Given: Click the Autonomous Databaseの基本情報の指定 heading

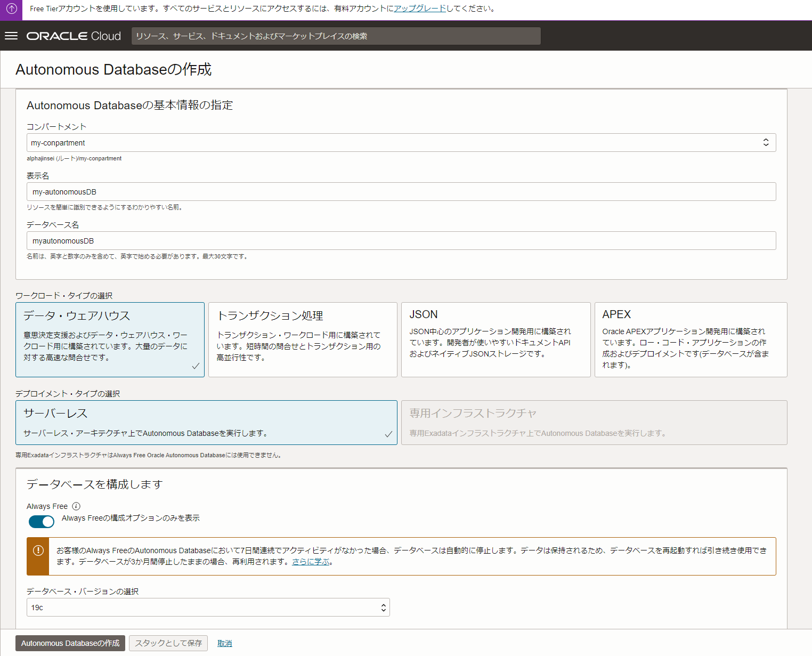Looking at the screenshot, I should tap(130, 106).
